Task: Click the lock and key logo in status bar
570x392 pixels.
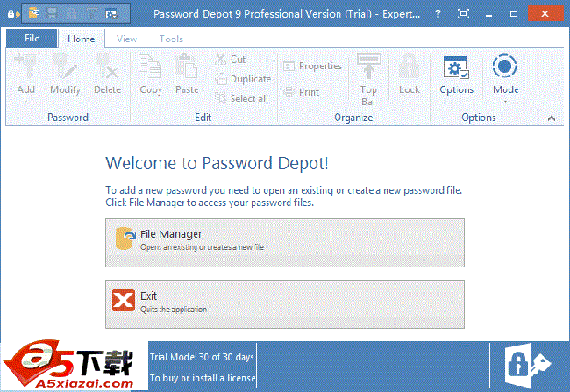Action: 527,366
